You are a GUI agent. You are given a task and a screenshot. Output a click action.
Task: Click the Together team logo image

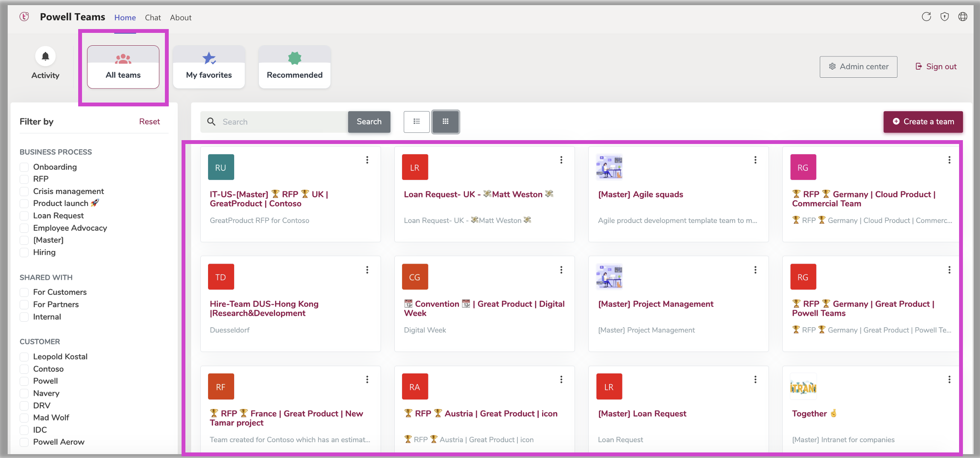pos(803,387)
